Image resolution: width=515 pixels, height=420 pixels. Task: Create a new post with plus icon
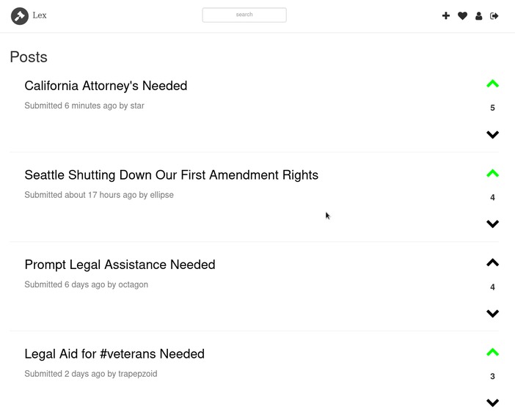446,15
